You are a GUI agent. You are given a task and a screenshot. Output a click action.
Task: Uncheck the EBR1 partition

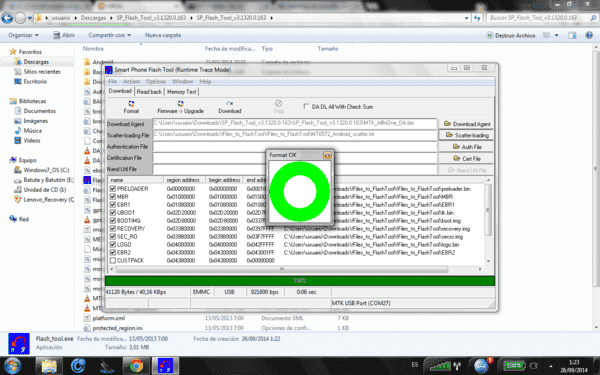coord(113,205)
